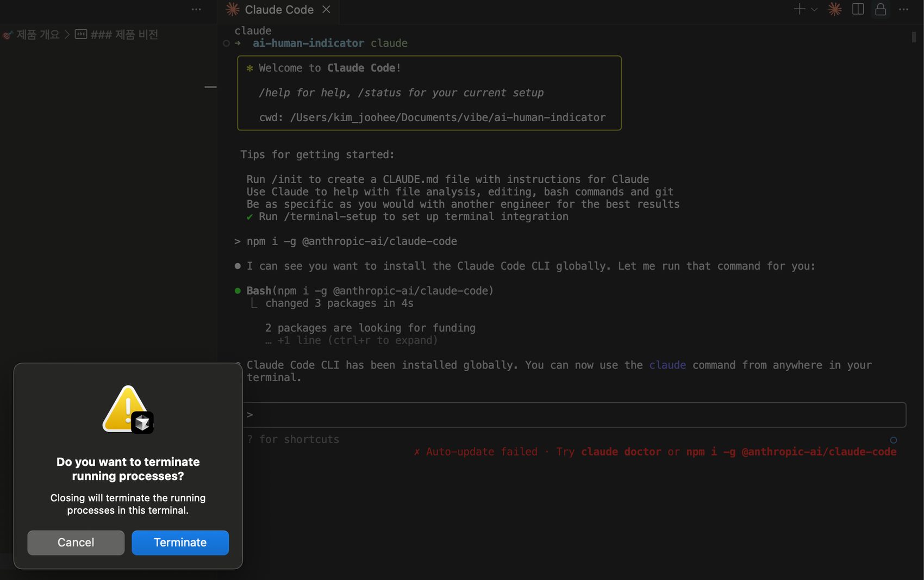The image size is (924, 580).
Task: Click the ### 제품 비전 breadcrumb
Action: (x=124, y=35)
